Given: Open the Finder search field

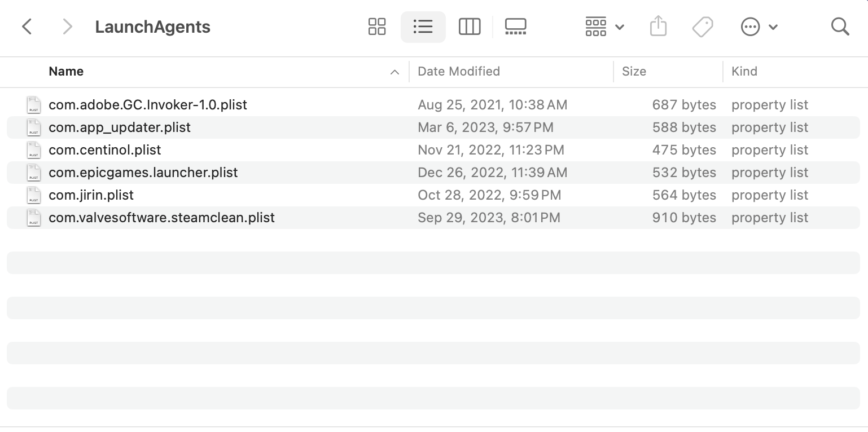Looking at the screenshot, I should click(x=840, y=27).
